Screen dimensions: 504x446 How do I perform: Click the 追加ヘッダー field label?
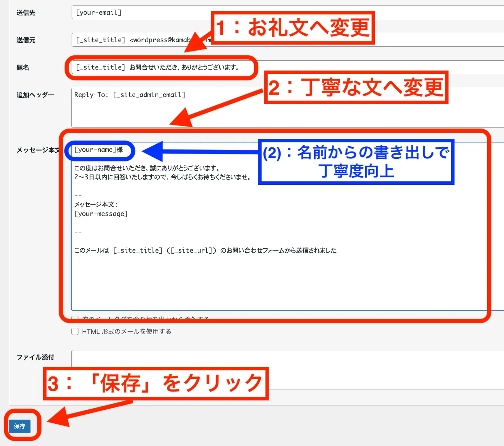click(x=35, y=95)
